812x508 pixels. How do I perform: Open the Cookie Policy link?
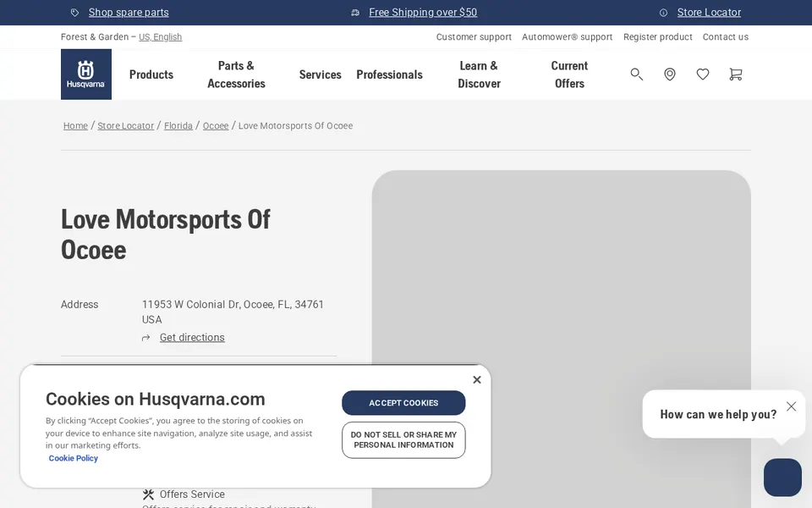pos(73,458)
